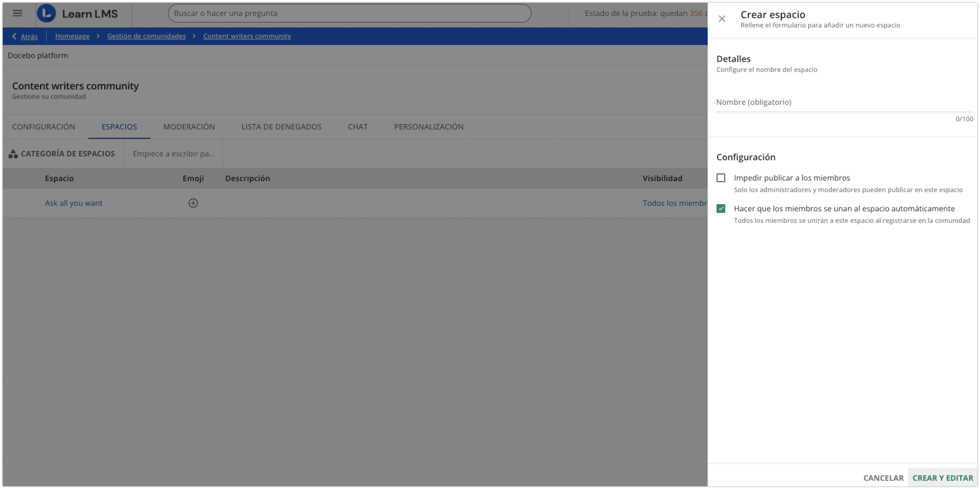Check Impedir publicar a los miembros
Image resolution: width=980 pixels, height=489 pixels.
[721, 178]
